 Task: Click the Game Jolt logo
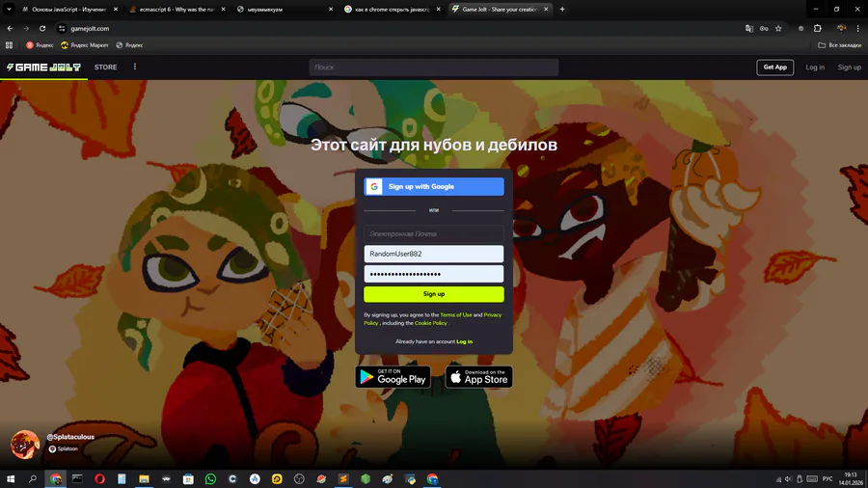pyautogui.click(x=43, y=67)
